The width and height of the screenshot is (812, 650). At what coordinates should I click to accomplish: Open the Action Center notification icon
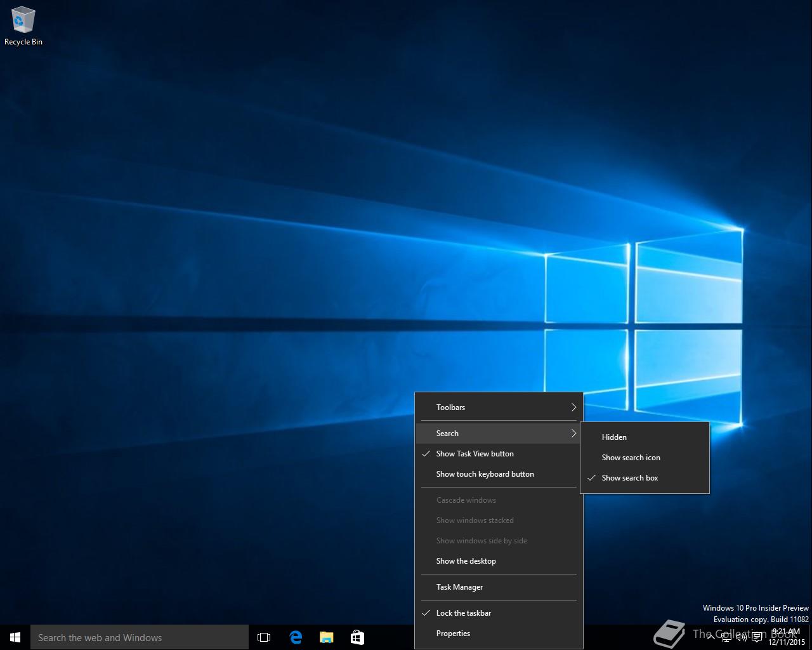coord(757,637)
